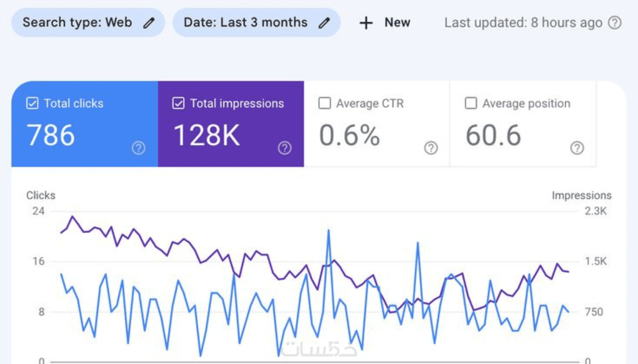This screenshot has width=638, height=364.
Task: Open the Date: Last 3 months chip
Action: coord(256,23)
